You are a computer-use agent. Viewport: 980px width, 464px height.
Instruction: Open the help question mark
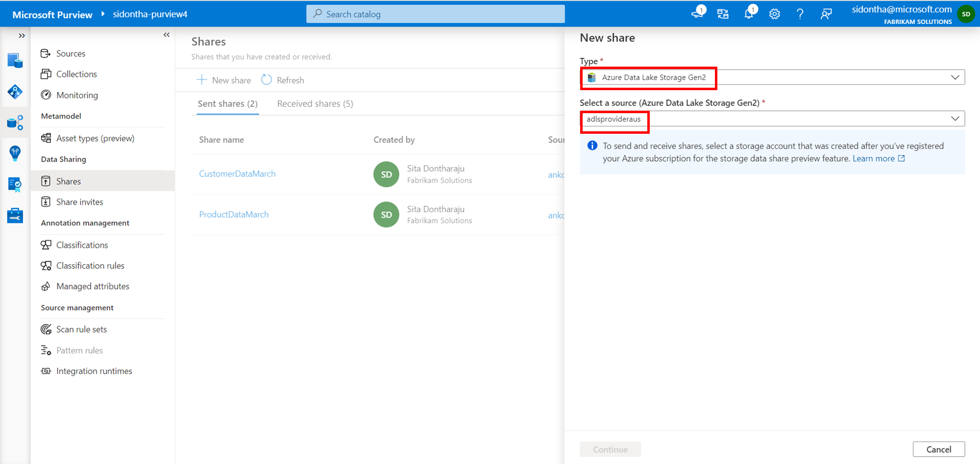click(800, 14)
